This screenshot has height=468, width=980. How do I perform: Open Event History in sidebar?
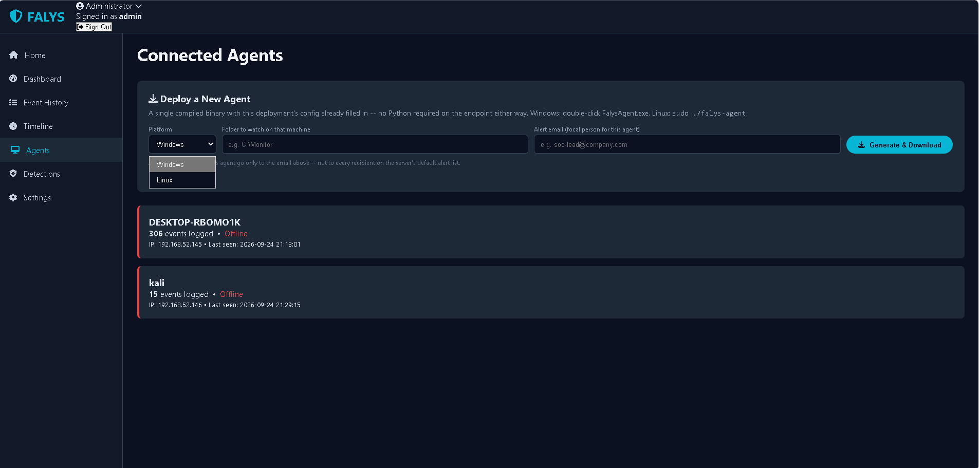[61, 102]
